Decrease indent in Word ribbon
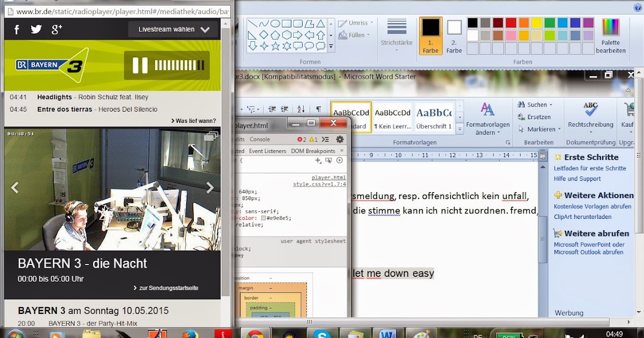 (x=272, y=108)
